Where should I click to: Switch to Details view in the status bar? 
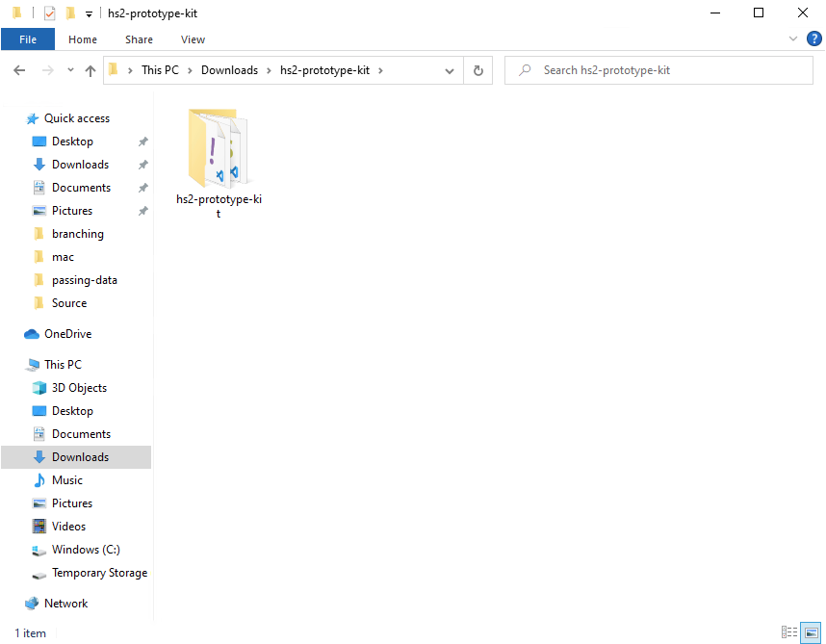pyautogui.click(x=789, y=632)
